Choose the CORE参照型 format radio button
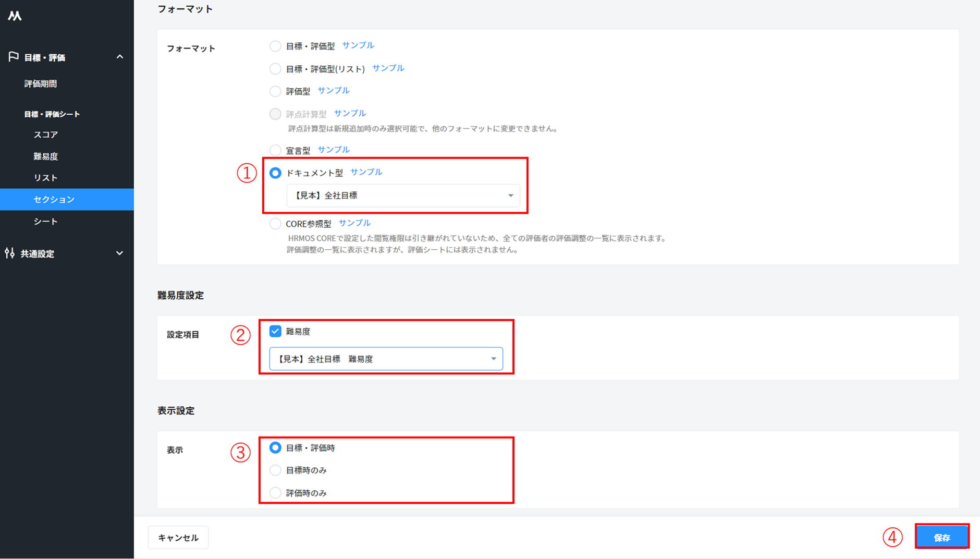This screenshot has width=980, height=559. 275,224
